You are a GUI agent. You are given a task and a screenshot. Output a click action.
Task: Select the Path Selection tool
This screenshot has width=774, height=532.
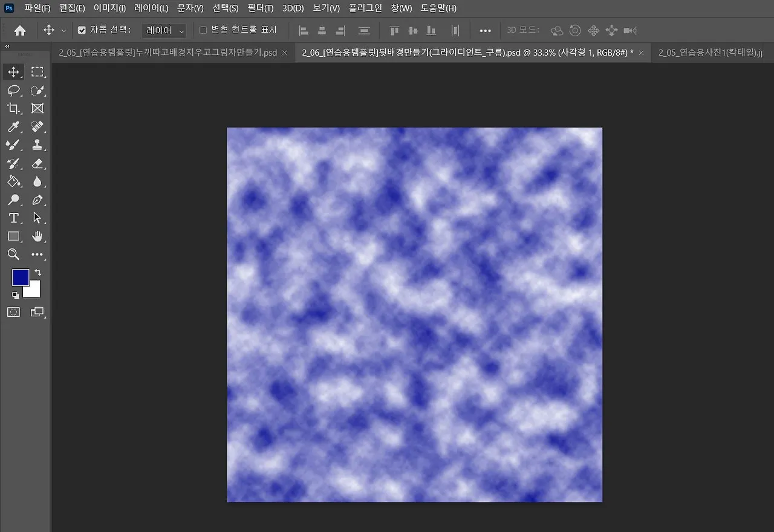(x=37, y=218)
